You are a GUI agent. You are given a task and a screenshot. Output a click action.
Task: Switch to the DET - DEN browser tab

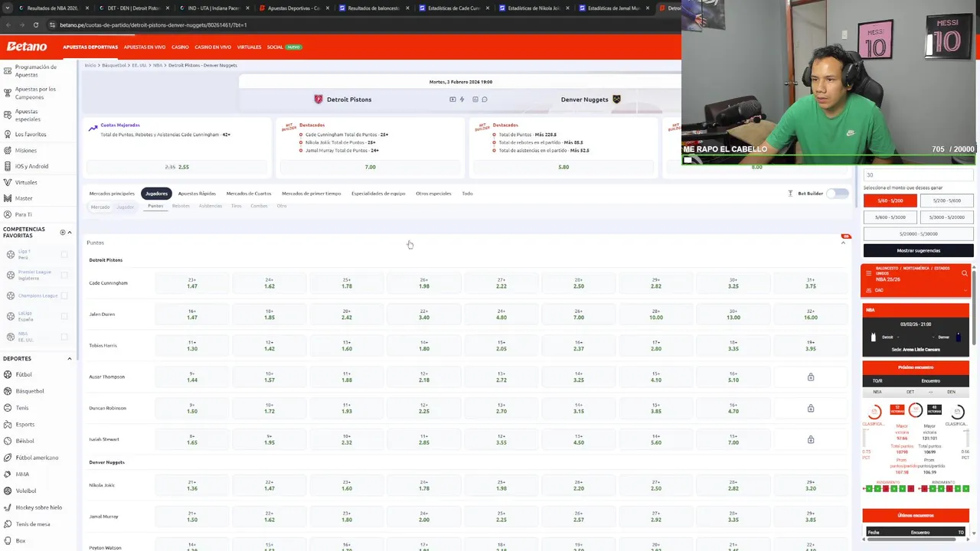pyautogui.click(x=133, y=8)
